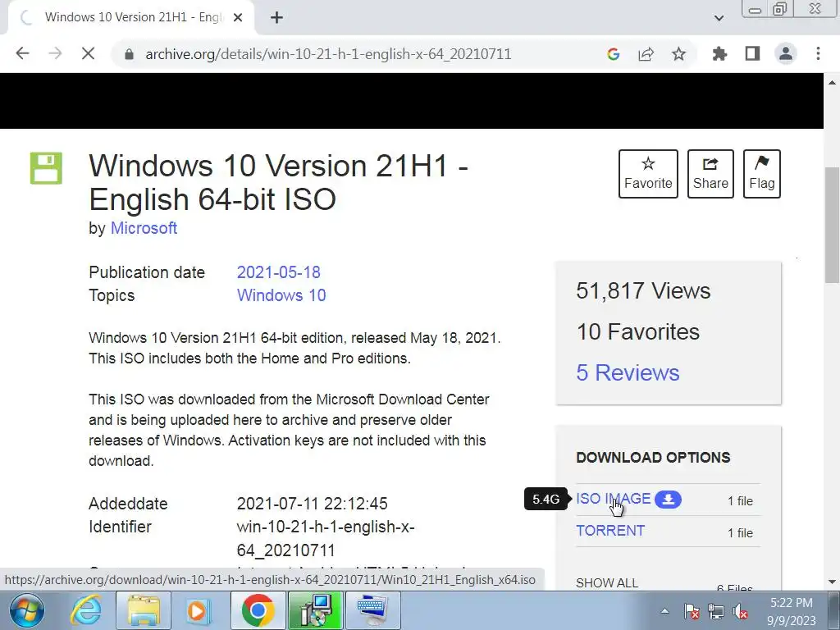Click the Action Center flag tray icon
This screenshot has height=630, width=840.
click(692, 611)
